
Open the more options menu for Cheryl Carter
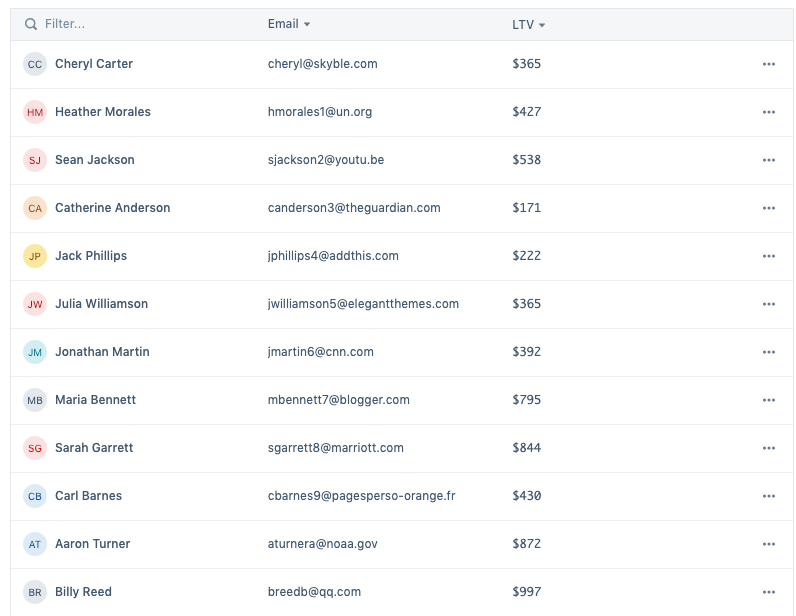click(768, 64)
